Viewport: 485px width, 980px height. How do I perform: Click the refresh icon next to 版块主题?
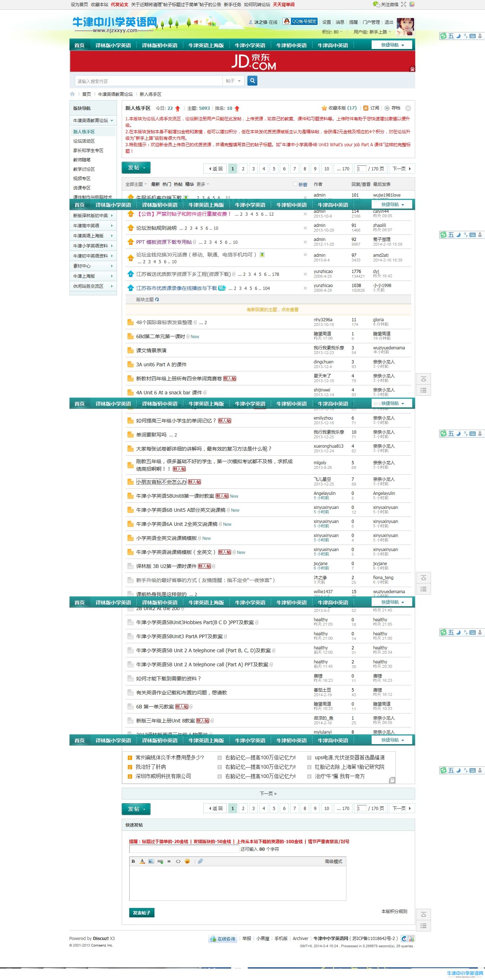point(157,299)
